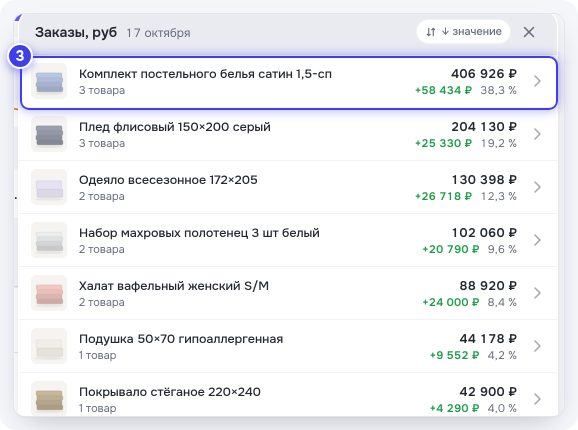Click the 19,2 % share value
The height and width of the screenshot is (430, 578).
[x=498, y=143]
